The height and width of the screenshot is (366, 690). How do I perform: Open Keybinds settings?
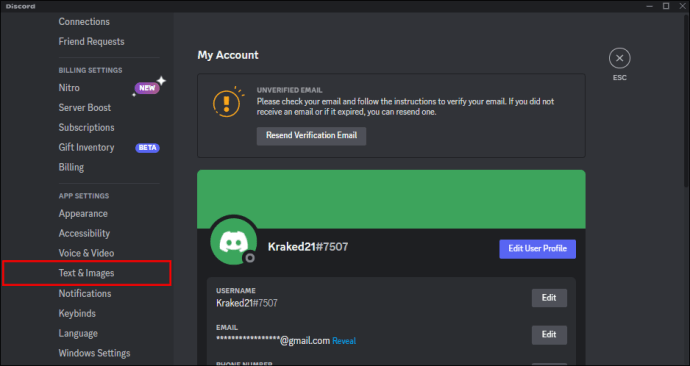point(77,313)
